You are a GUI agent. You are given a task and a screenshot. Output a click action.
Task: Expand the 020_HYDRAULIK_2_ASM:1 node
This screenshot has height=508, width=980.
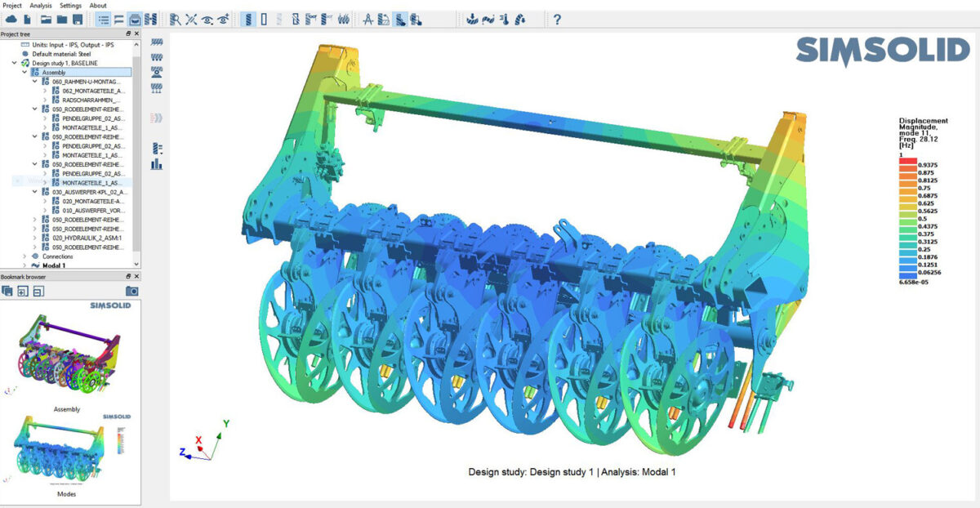pos(33,238)
